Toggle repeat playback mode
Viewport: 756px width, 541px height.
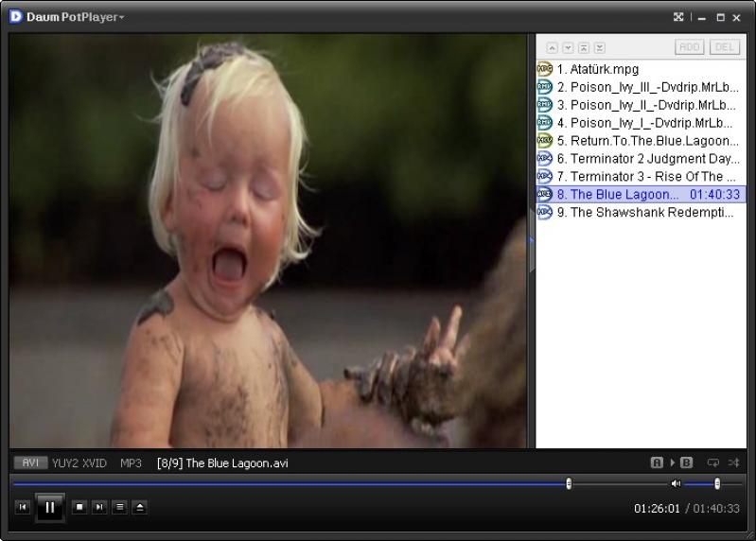pyautogui.click(x=712, y=462)
